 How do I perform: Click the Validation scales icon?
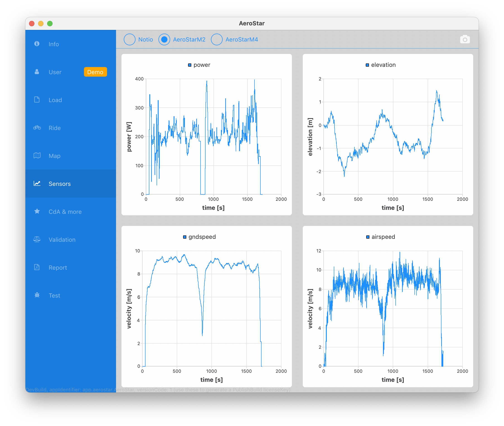[37, 239]
